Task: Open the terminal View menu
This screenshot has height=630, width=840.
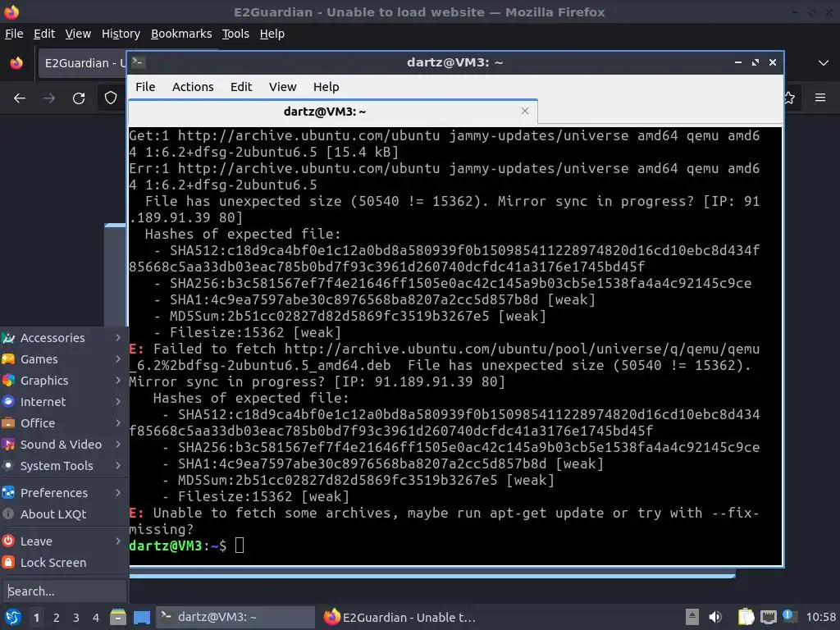Action: [x=282, y=87]
